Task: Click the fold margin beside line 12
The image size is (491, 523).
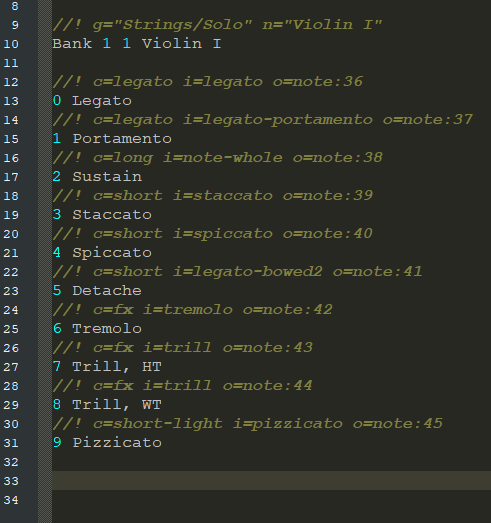Action: [45, 82]
